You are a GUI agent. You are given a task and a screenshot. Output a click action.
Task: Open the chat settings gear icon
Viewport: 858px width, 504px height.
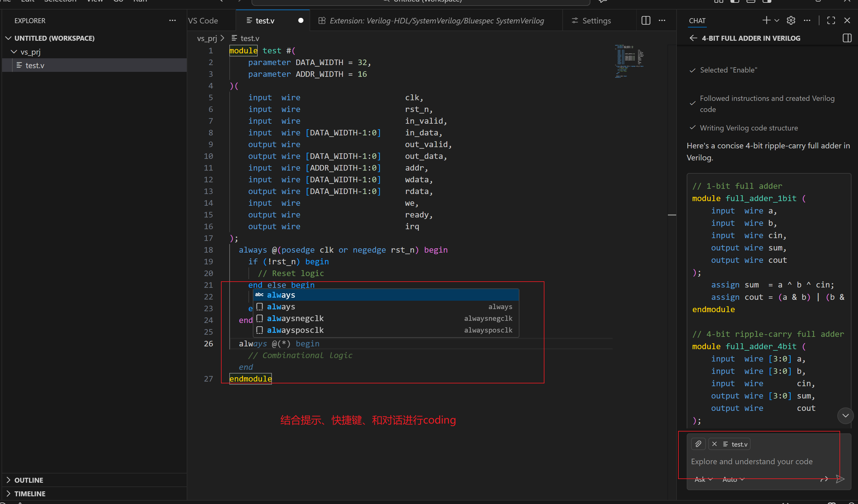point(791,20)
